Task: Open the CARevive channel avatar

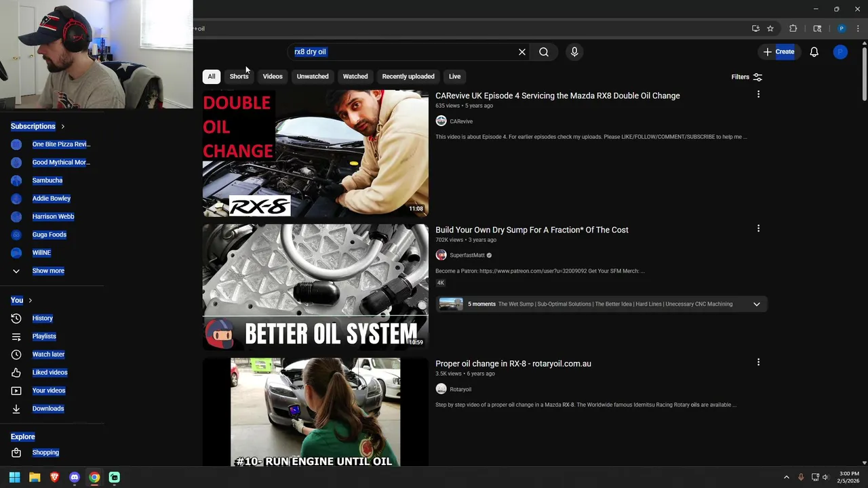Action: click(x=441, y=121)
